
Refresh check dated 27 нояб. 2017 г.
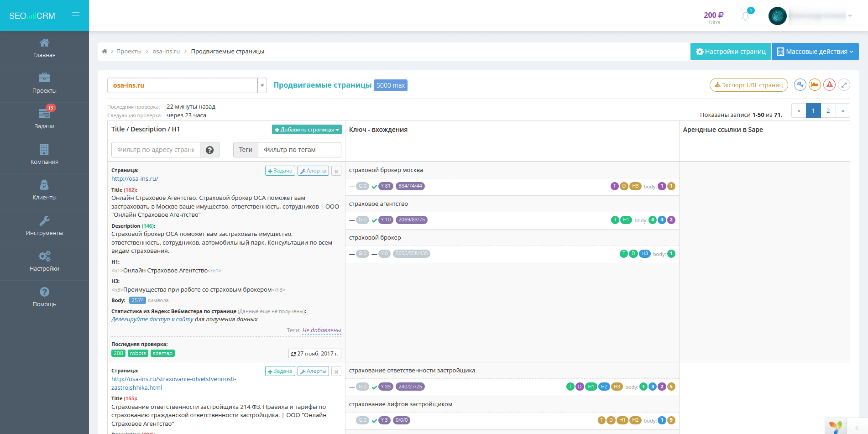(x=315, y=354)
